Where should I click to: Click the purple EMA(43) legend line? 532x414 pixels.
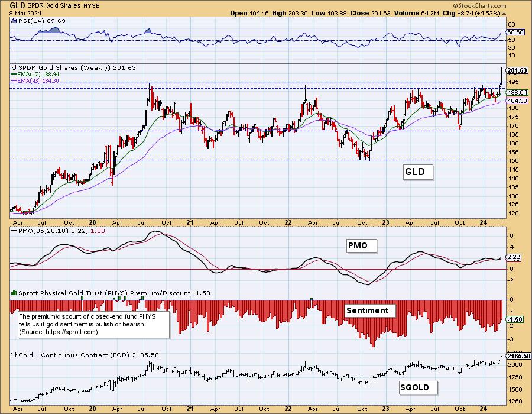coord(14,81)
